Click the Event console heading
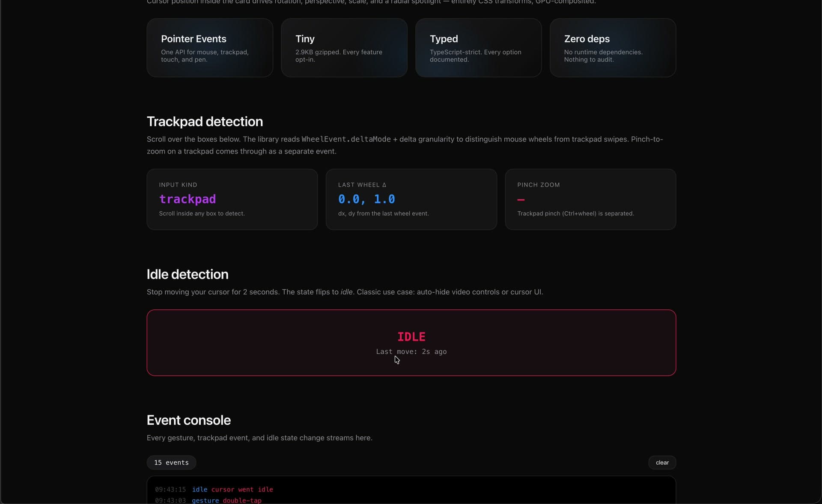This screenshot has height=504, width=822. pos(189,420)
